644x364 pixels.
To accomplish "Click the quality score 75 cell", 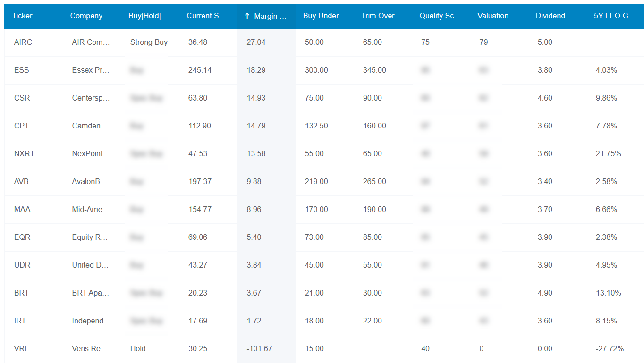I will tap(425, 42).
